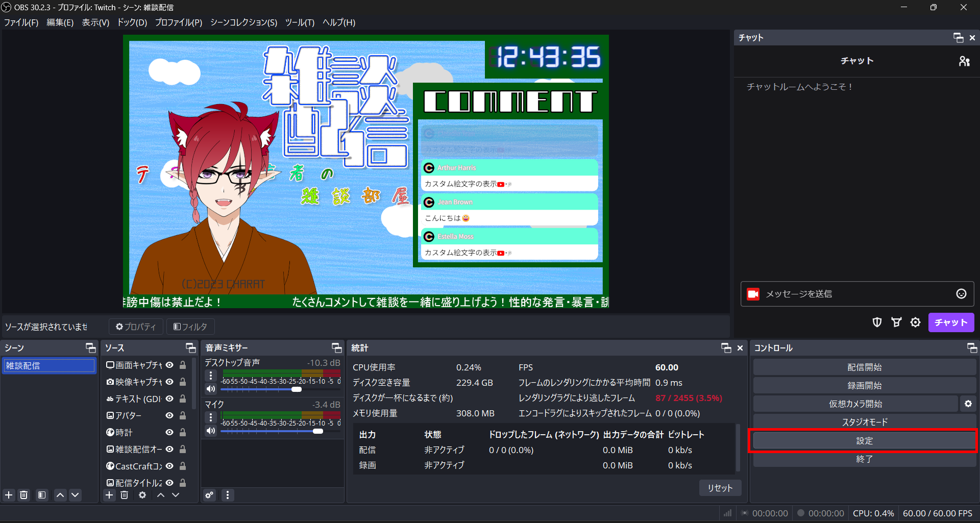The width and height of the screenshot is (980, 523).
Task: Open ヘルプ(H) menu
Action: pos(339,22)
